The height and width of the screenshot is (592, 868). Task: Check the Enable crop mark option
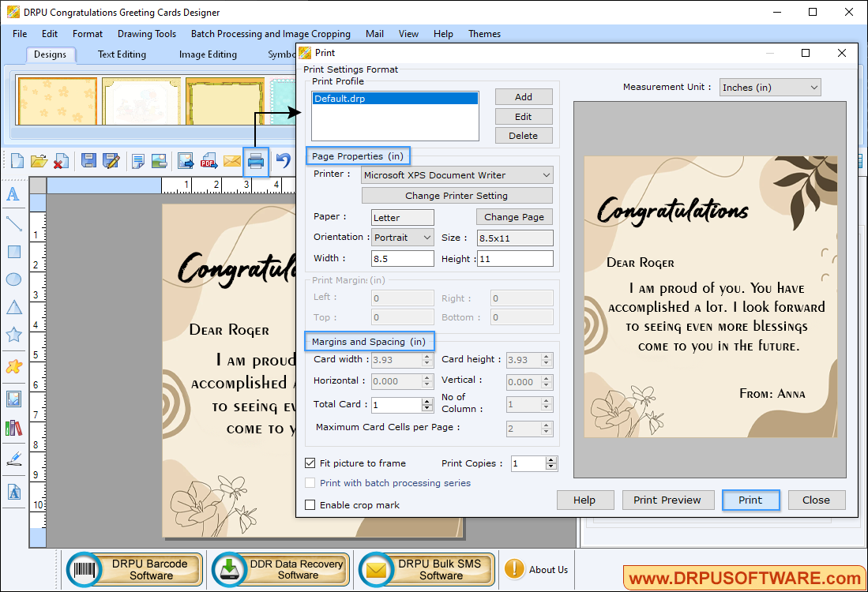pos(310,505)
